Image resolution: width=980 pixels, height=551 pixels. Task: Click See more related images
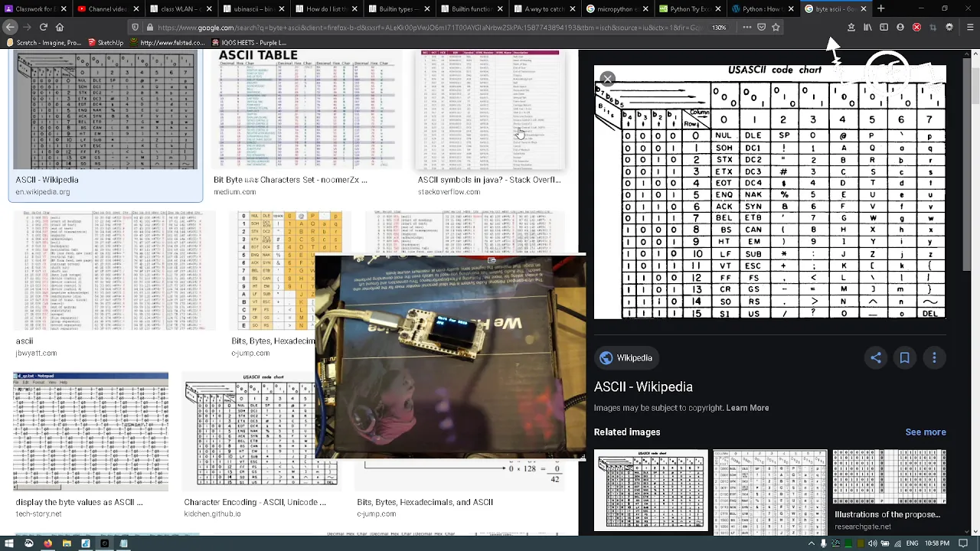coord(925,432)
